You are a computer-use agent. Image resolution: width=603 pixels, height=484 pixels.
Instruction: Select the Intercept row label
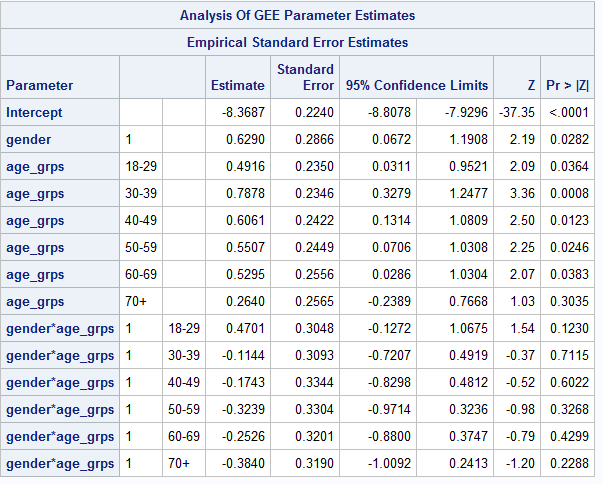[x=36, y=113]
